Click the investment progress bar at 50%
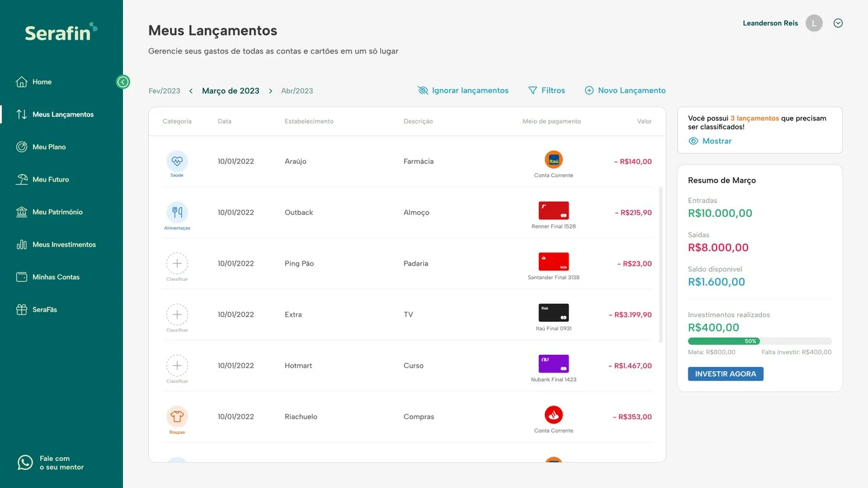The height and width of the screenshot is (488, 868). point(759,341)
